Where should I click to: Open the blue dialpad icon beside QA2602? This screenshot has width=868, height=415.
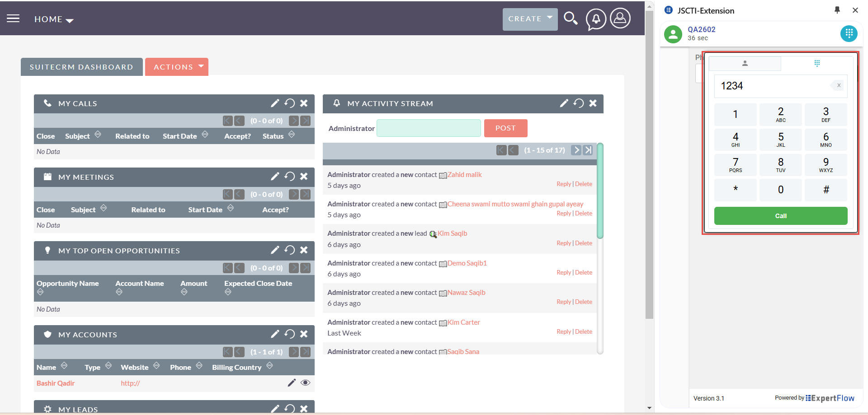point(849,33)
